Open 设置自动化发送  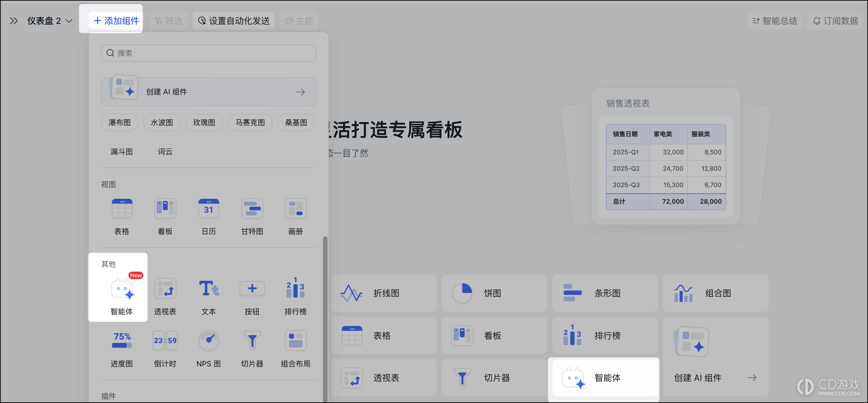pos(234,21)
